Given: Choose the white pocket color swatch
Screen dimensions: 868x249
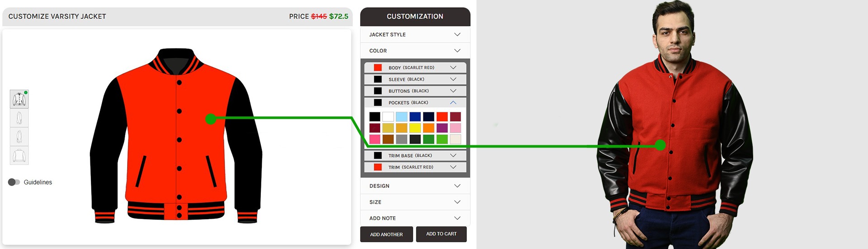Looking at the screenshot, I should [x=388, y=117].
